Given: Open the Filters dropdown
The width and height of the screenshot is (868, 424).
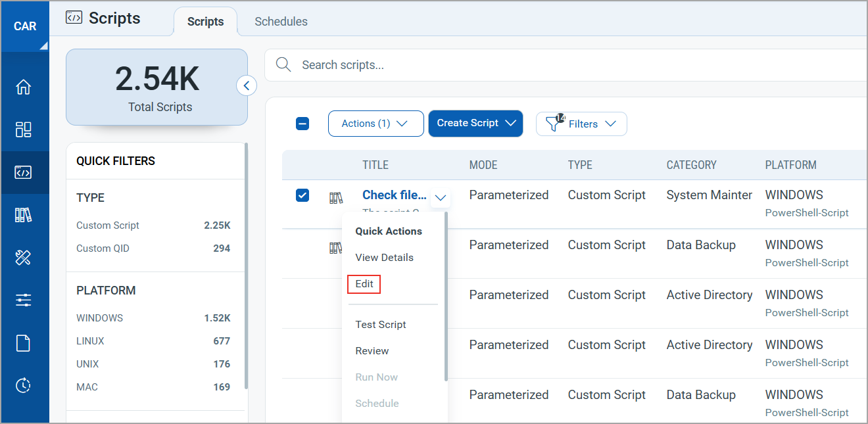Looking at the screenshot, I should click(x=582, y=124).
